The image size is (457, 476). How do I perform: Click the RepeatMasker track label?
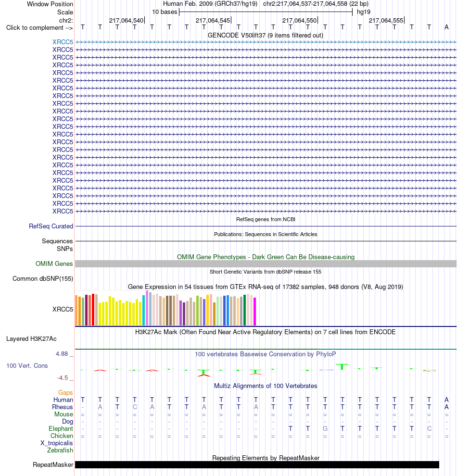53,465
